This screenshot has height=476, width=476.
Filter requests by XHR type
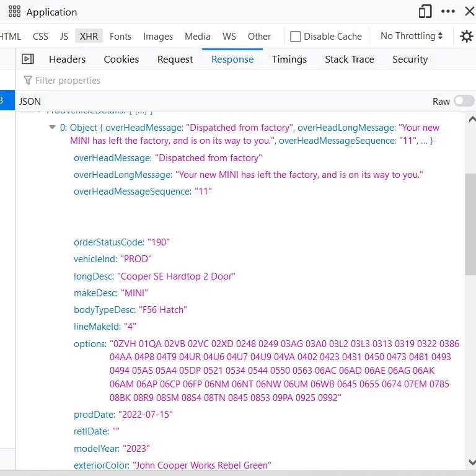89,37
